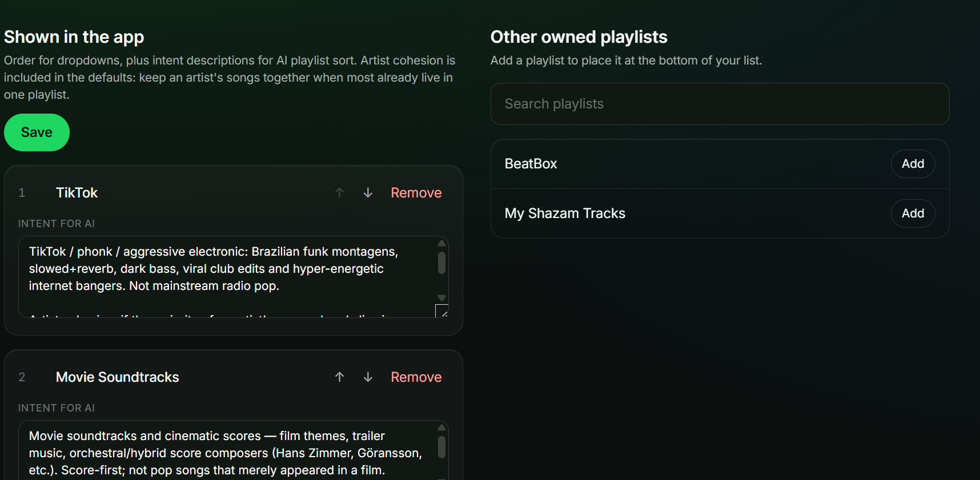Click the Other owned playlists heading
Image resolution: width=980 pixels, height=480 pixels.
click(x=579, y=37)
